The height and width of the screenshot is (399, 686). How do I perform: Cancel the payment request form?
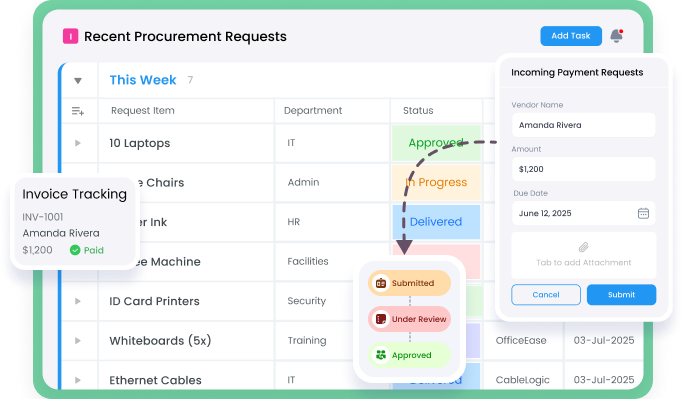pos(546,294)
